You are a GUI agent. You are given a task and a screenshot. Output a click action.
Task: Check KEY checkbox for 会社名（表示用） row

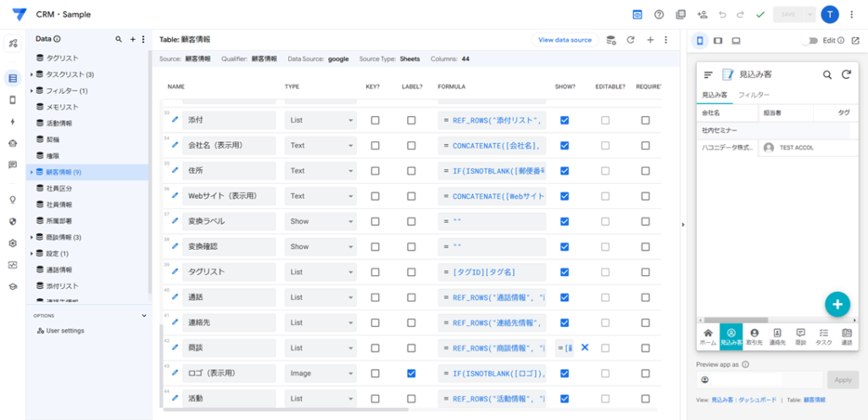pos(376,146)
